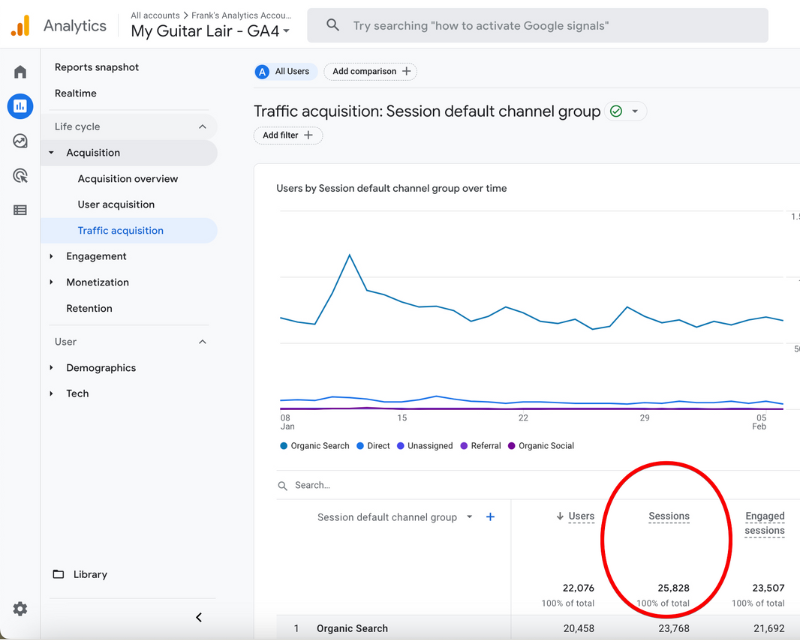Expand the Engagement menu group
Viewport: 800px width, 640px height.
click(96, 256)
